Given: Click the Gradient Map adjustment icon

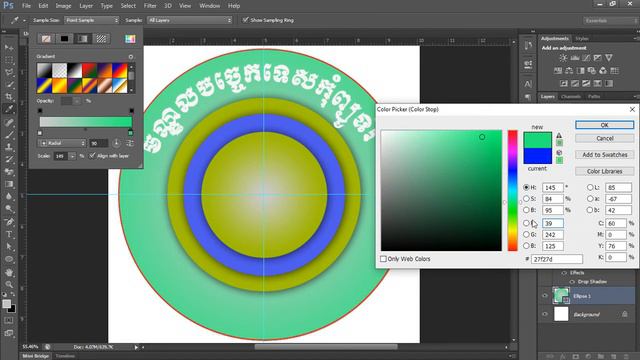Looking at the screenshot, I should 609,83.
